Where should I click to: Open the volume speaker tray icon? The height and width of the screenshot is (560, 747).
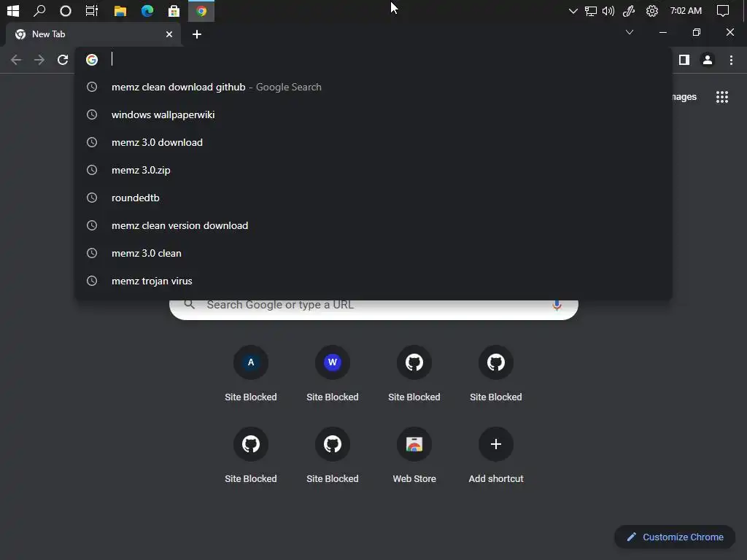[608, 10]
